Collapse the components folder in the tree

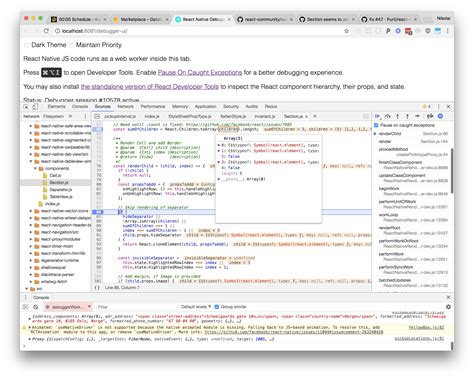point(35,169)
